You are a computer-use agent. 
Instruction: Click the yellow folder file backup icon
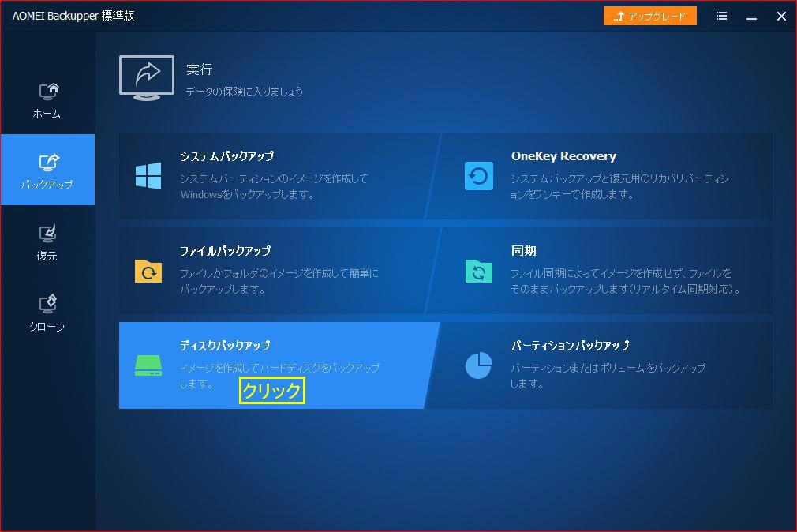click(148, 271)
